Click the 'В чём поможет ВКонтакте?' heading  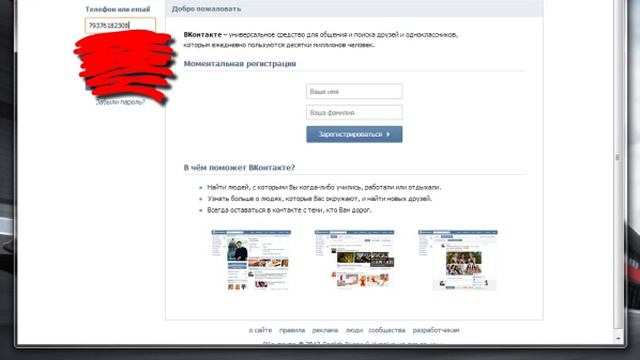[x=239, y=168]
